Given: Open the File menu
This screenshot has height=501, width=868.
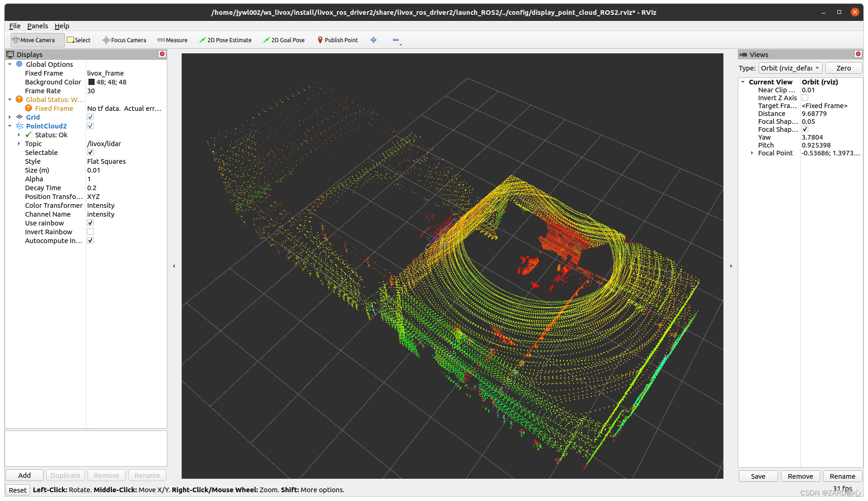Looking at the screenshot, I should [15, 26].
